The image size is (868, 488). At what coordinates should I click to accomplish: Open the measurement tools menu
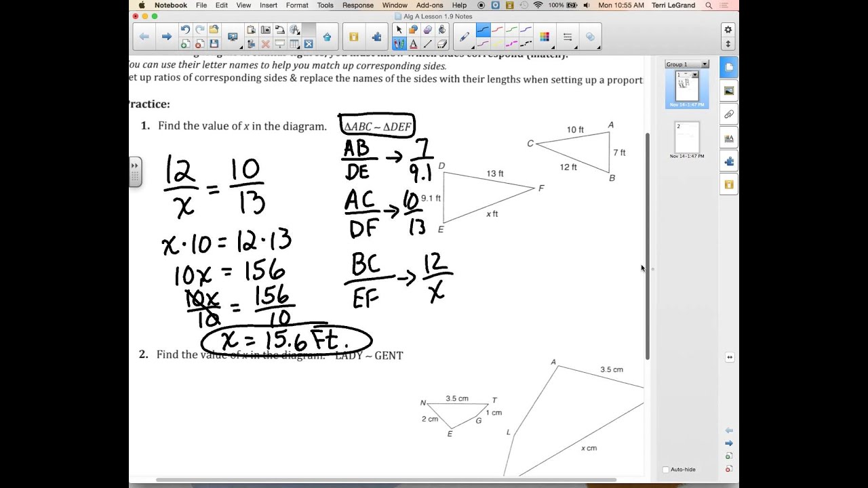tap(294, 30)
